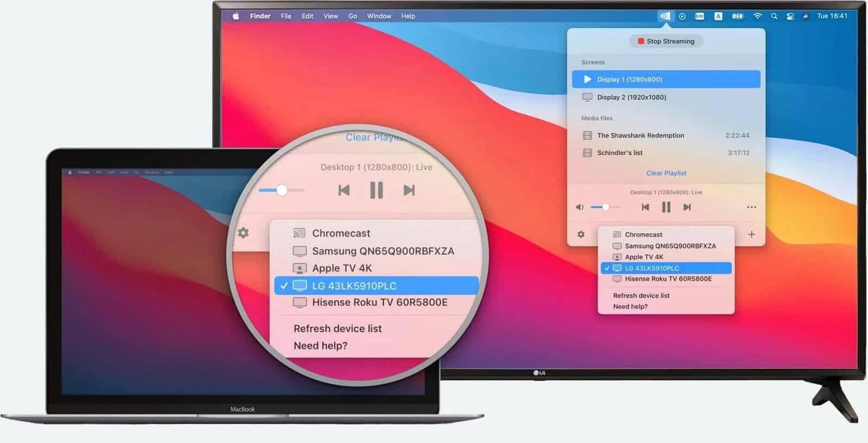Image resolution: width=868 pixels, height=443 pixels.
Task: Click the plus icon to add media
Action: 751,234
